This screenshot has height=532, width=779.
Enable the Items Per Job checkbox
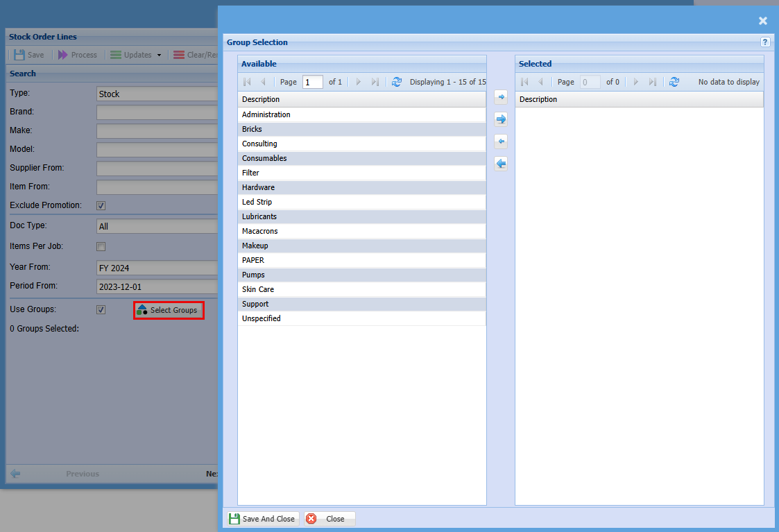pyautogui.click(x=101, y=246)
